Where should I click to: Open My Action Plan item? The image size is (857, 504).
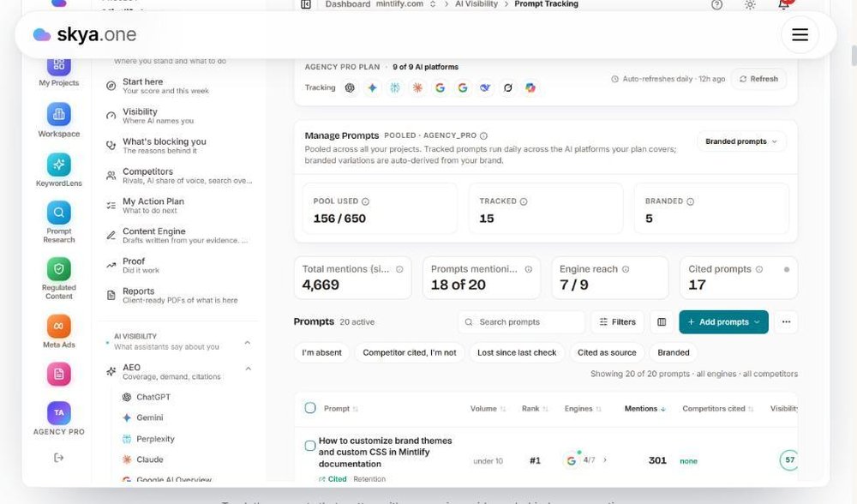point(180,206)
